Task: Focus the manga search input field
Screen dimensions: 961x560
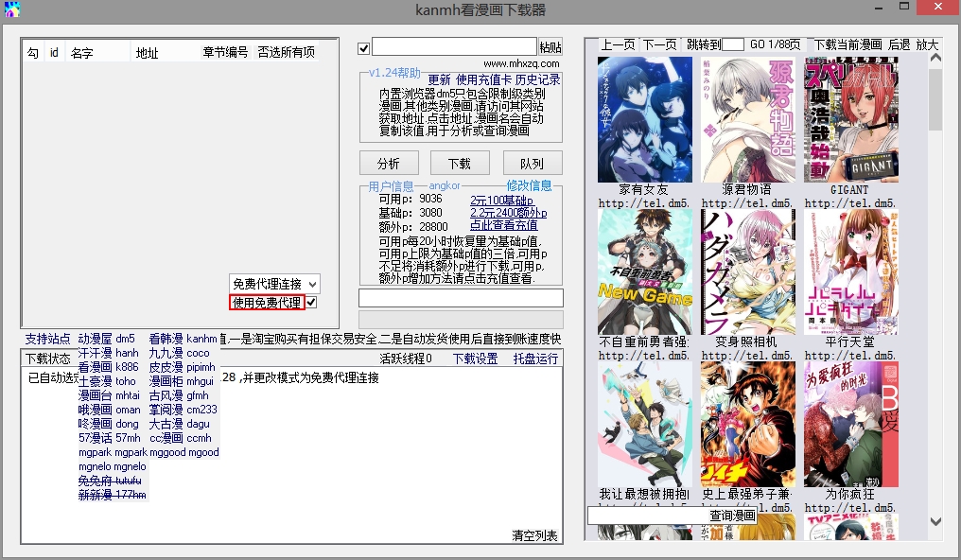Action: 648,516
